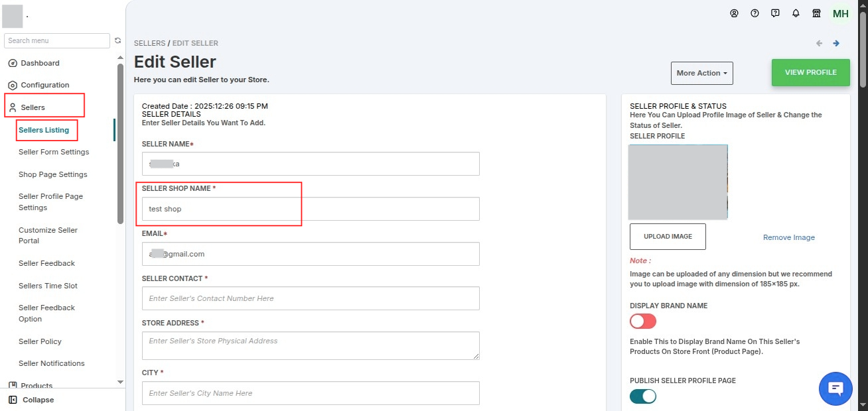Click sidebar scroll down arrow
The image size is (868, 411).
pyautogui.click(x=120, y=382)
